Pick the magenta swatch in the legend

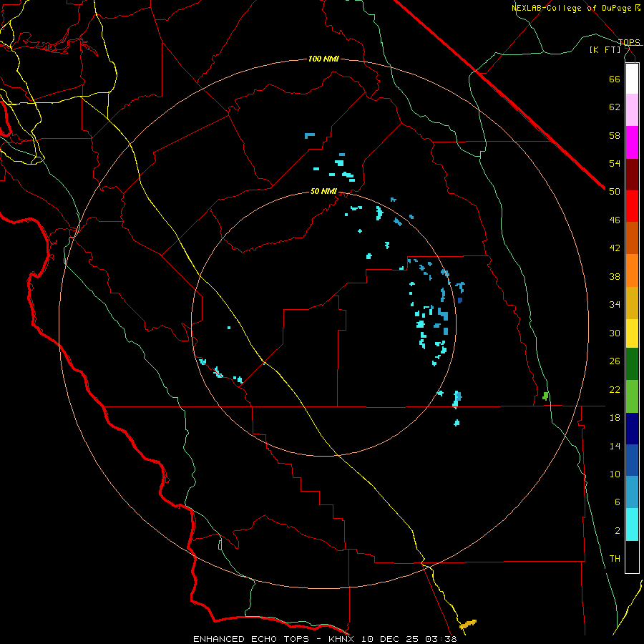(632, 142)
